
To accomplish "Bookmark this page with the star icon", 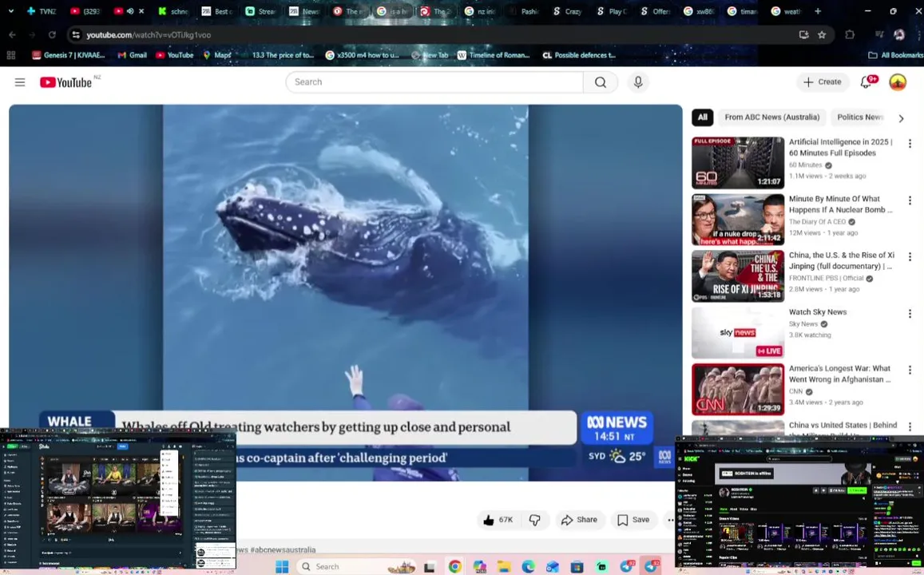I will (x=822, y=35).
